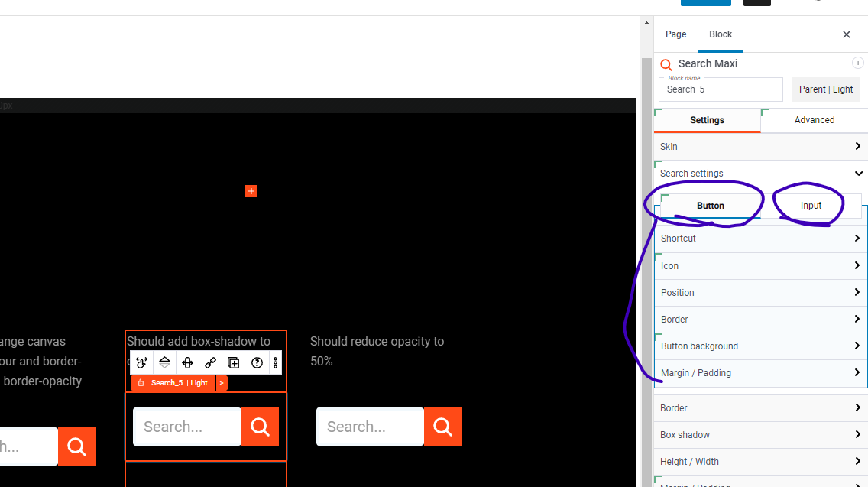This screenshot has width=868, height=487.
Task: Expand the Box shadow section
Action: coord(760,434)
